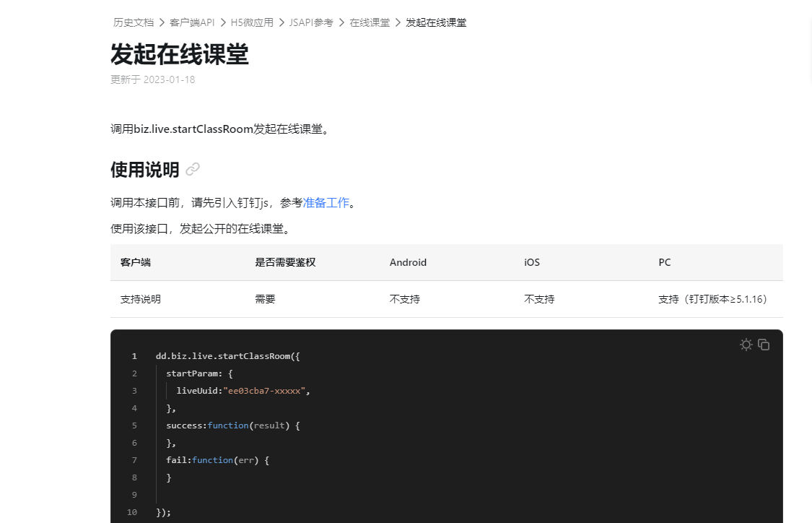The image size is (812, 523).
Task: Click code line dd.biz.live.startClassRoom({
Action: 228,356
